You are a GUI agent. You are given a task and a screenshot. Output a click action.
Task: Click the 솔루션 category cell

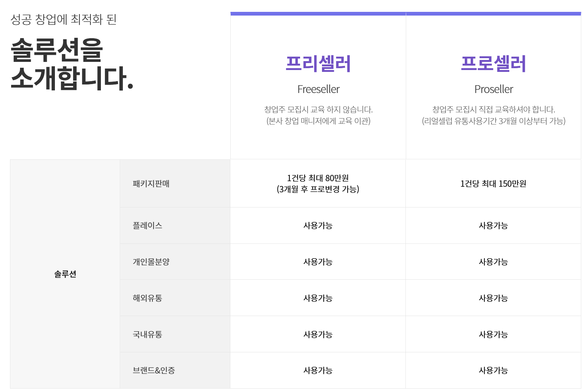65,274
